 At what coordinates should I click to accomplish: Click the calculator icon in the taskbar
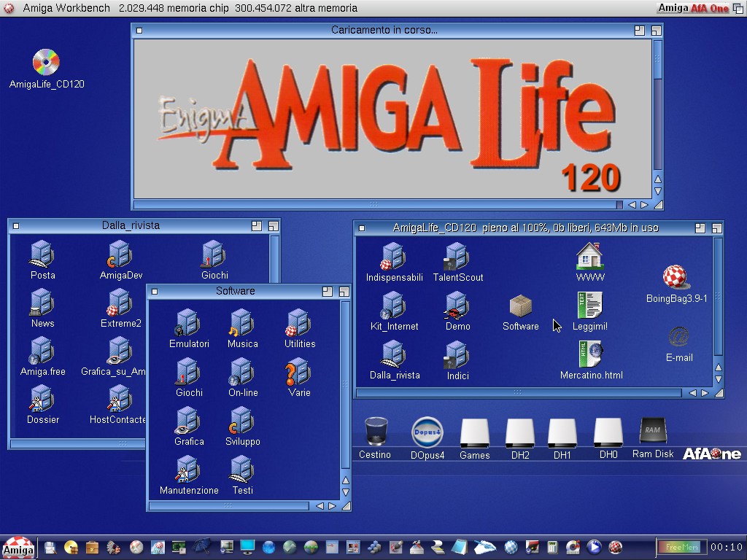[x=552, y=547]
